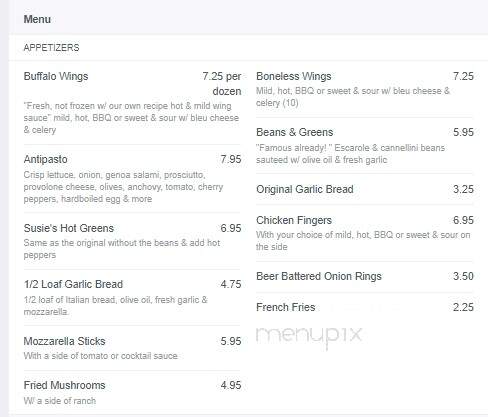Click the Antipasto 7.95 price

[x=231, y=159]
